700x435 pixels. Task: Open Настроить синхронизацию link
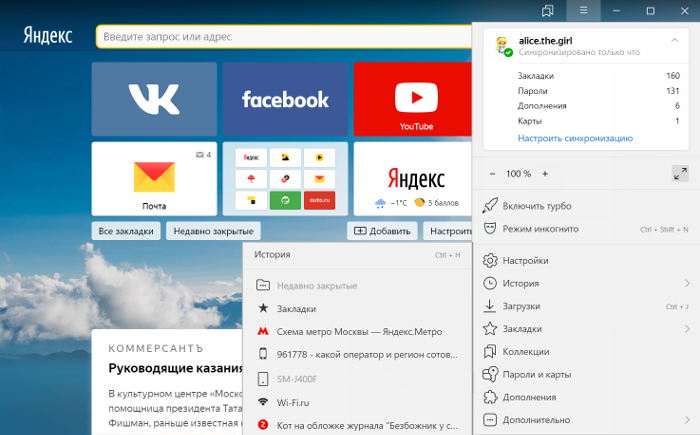point(575,138)
